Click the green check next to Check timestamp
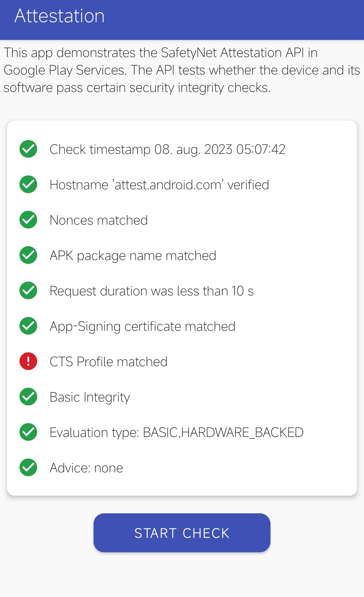364x597 pixels. point(28,149)
